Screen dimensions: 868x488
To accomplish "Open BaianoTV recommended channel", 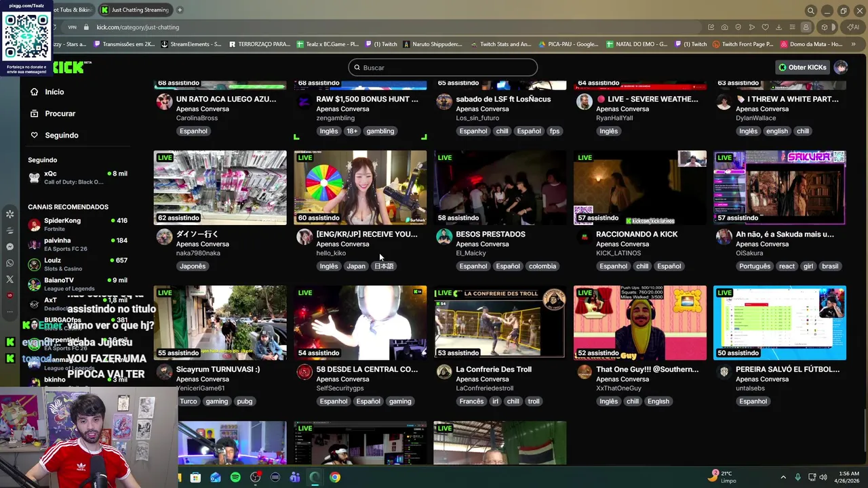I will [x=77, y=284].
